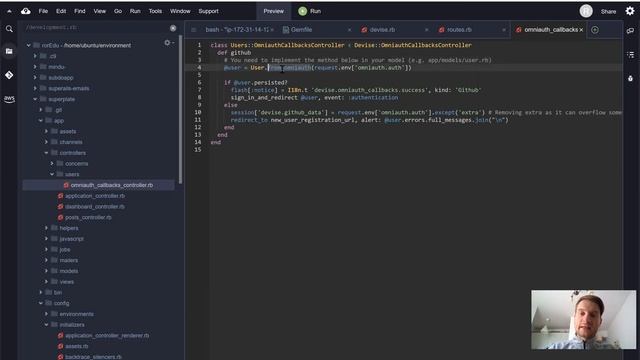
Task: Close the devise.rb tab
Action: point(427,30)
